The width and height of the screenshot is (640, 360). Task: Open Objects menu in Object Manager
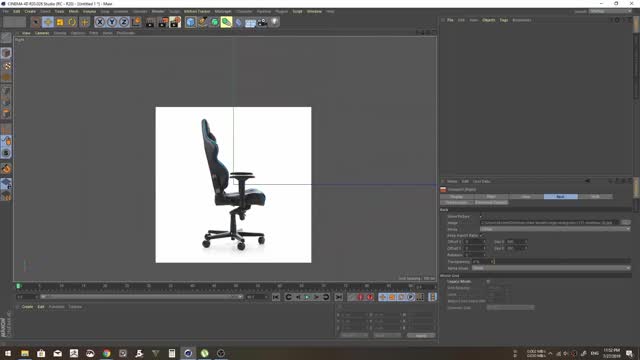[x=489, y=20]
